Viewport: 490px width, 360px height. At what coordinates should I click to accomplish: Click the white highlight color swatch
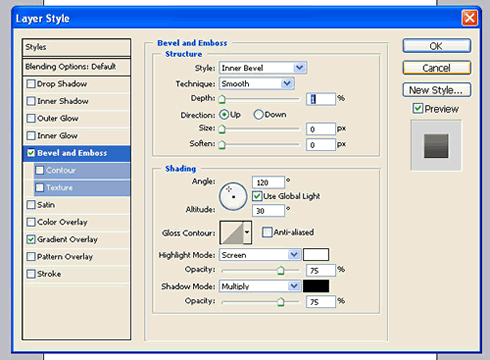(316, 255)
